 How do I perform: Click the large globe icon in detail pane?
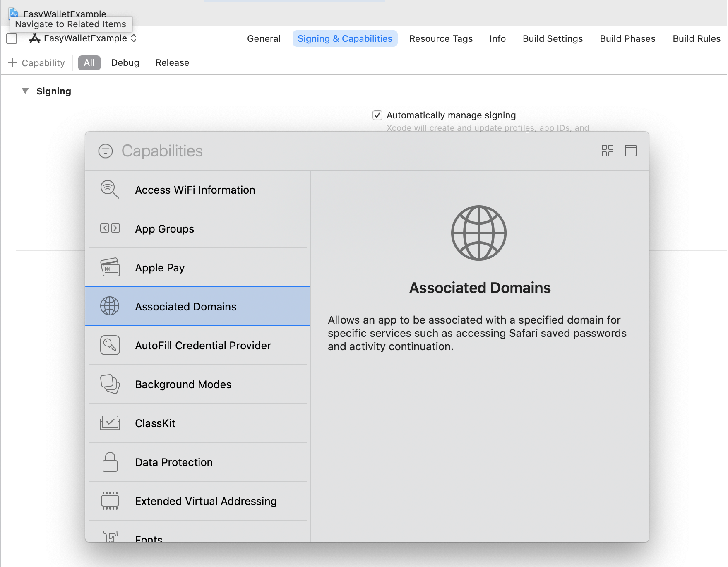pos(479,233)
